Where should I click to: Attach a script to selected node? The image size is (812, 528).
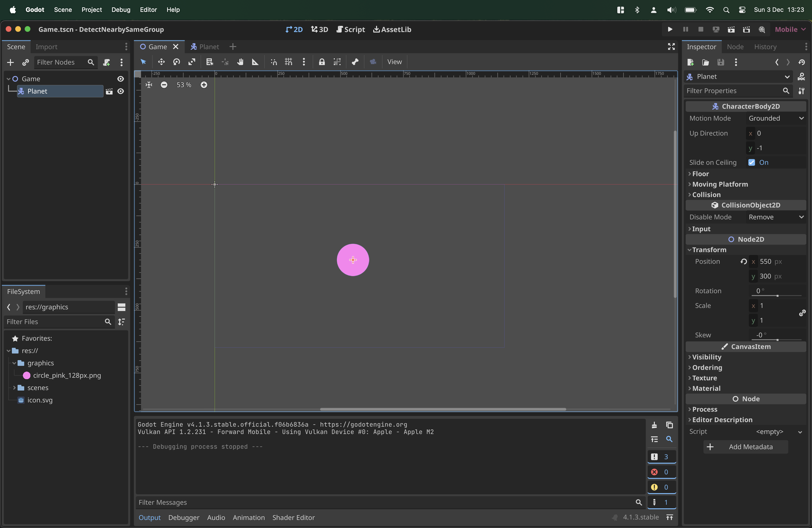[x=107, y=62]
